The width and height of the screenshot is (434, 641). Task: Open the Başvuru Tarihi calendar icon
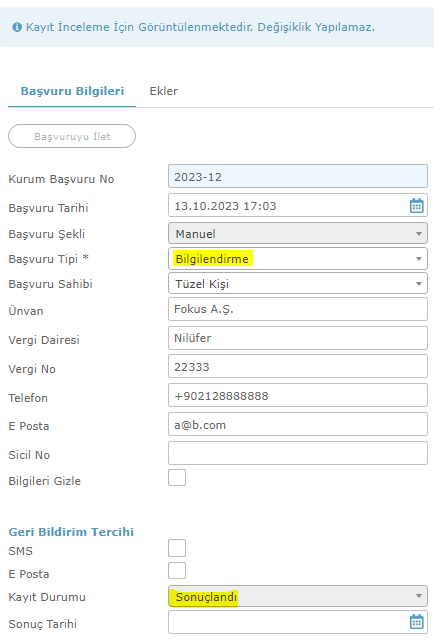[x=416, y=205]
